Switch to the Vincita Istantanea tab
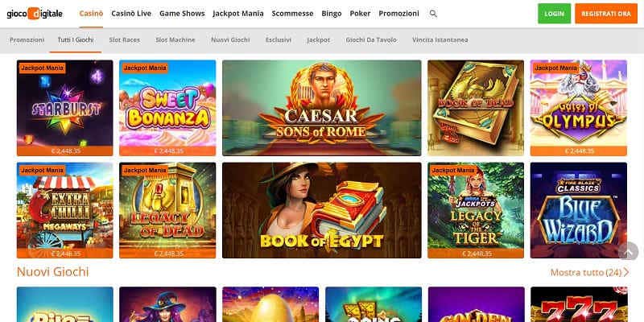Image resolution: width=644 pixels, height=322 pixels. coord(440,39)
